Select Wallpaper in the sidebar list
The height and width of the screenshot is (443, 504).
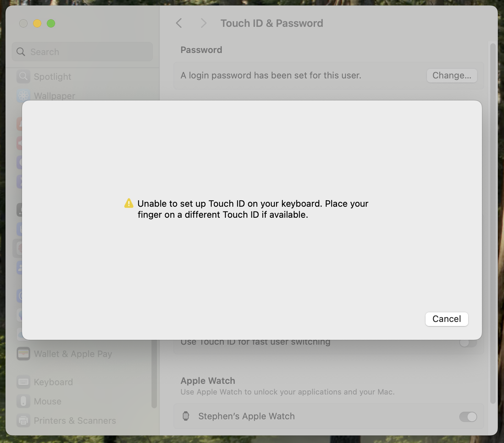point(55,96)
